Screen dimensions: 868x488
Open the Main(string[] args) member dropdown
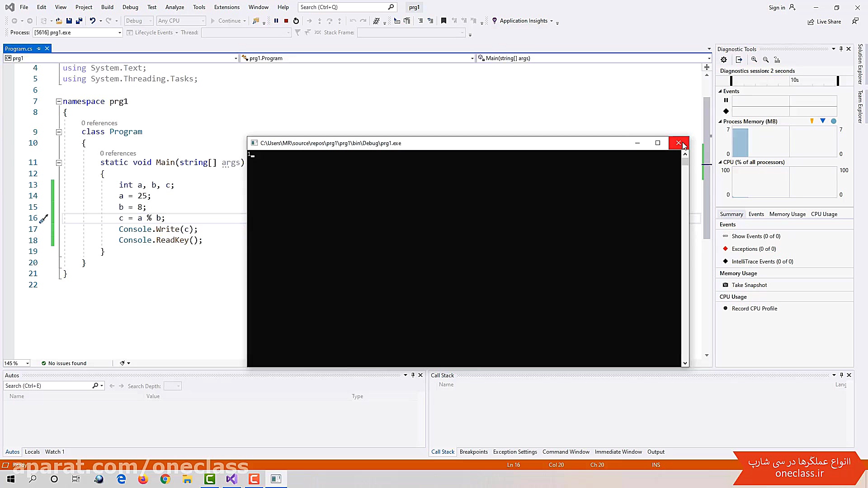[594, 58]
